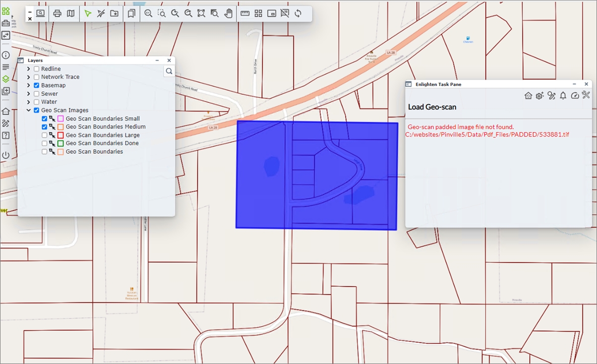Click the green Geo Scan Boundaries Done swatch
This screenshot has height=364, width=597.
point(61,144)
